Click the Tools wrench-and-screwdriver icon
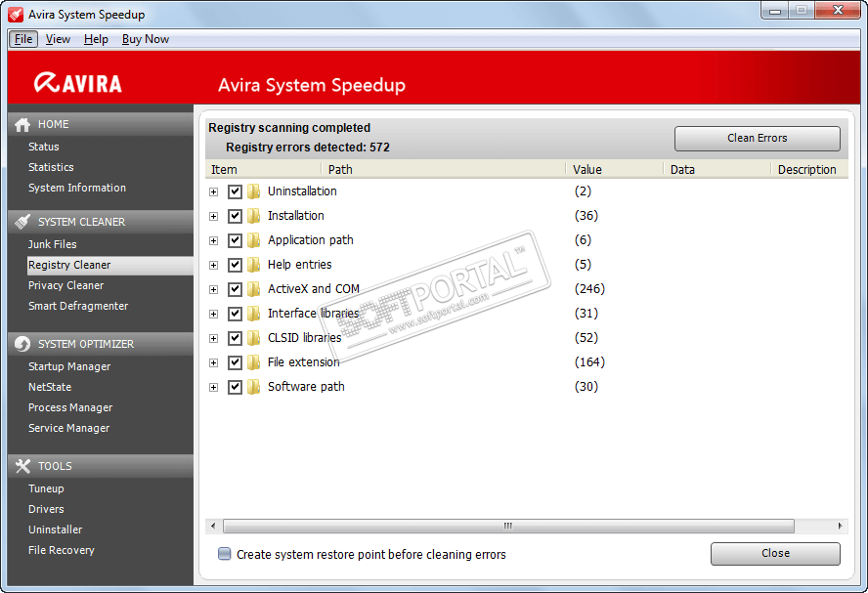868x593 pixels. point(22,466)
